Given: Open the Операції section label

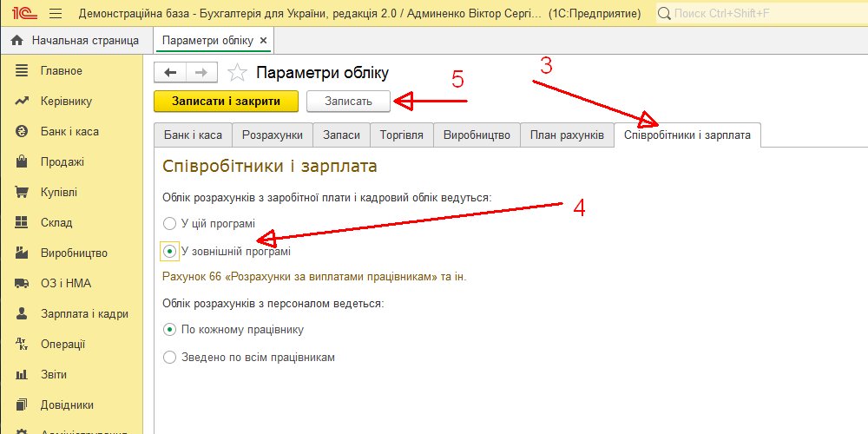Looking at the screenshot, I should click(x=63, y=345).
